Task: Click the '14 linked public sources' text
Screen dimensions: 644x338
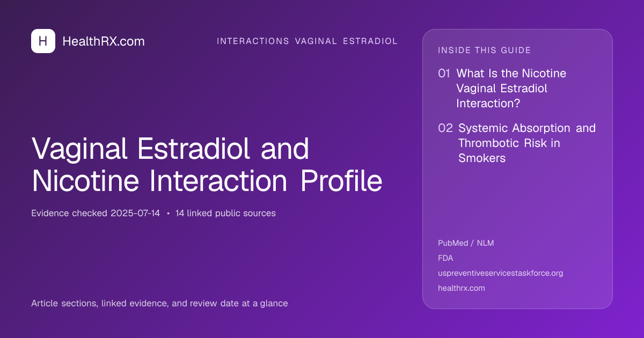Action: 225,213
